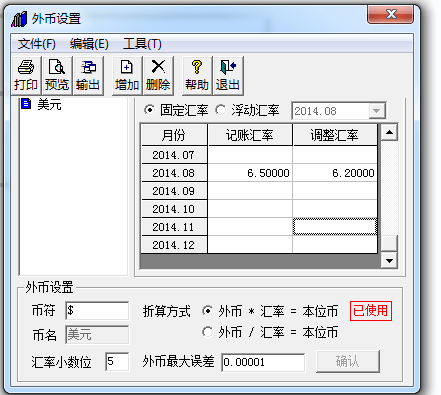441x395 pixels.
Task: Click the 输出 export icon
Action: (88, 76)
